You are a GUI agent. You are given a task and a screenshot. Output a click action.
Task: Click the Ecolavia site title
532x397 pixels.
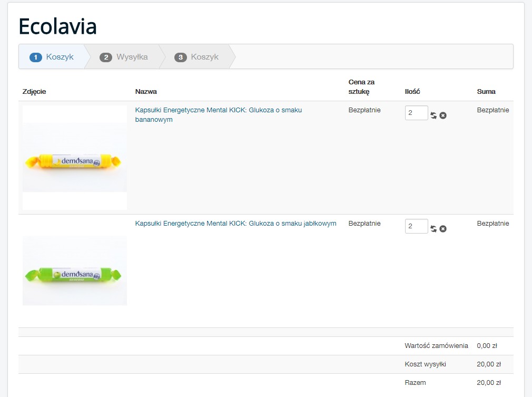pyautogui.click(x=57, y=26)
